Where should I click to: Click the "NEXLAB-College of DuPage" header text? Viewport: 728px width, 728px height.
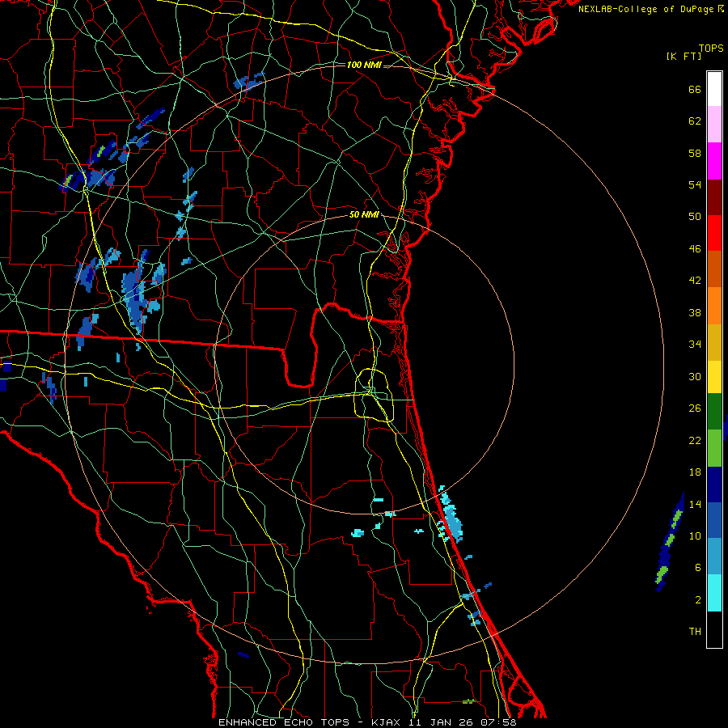645,9
